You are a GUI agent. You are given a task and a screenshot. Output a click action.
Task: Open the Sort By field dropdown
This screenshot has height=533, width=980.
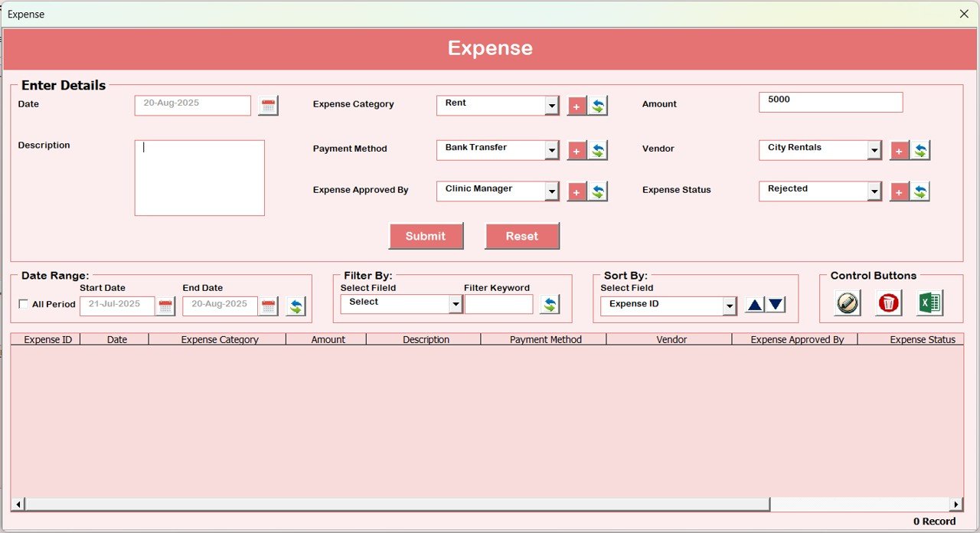point(730,306)
